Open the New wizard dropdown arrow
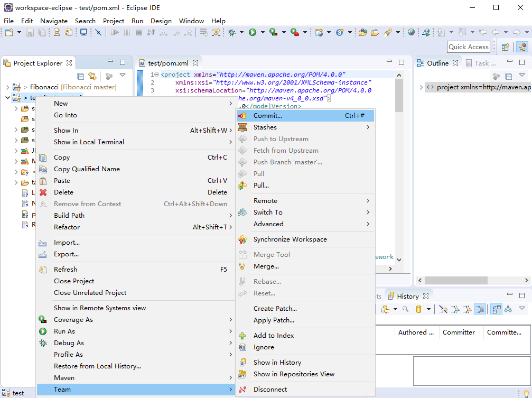532x398 pixels. pyautogui.click(x=19, y=32)
